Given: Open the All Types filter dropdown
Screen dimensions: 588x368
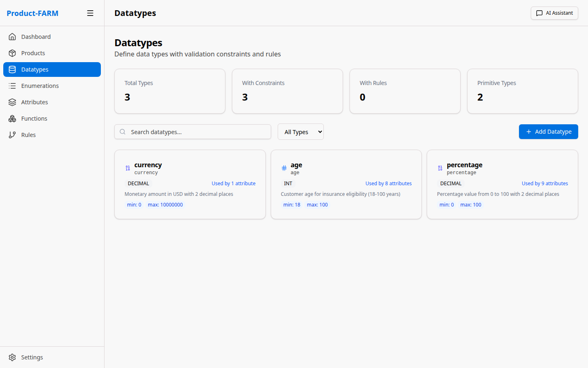Looking at the screenshot, I should coord(301,132).
